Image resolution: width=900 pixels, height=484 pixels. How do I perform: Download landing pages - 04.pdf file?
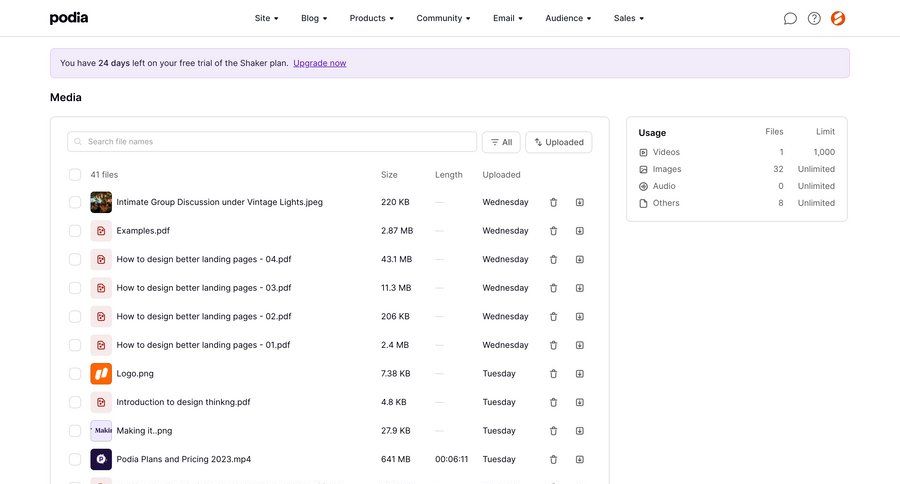pos(580,260)
